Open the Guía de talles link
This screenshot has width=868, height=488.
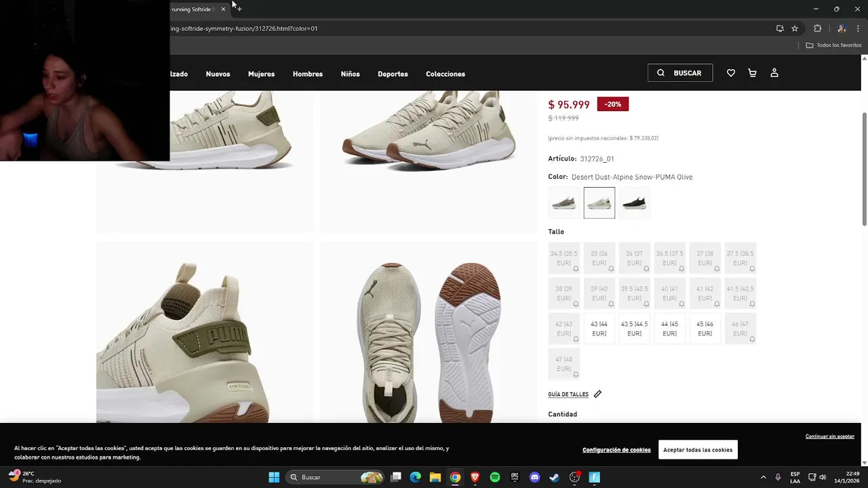[568, 394]
